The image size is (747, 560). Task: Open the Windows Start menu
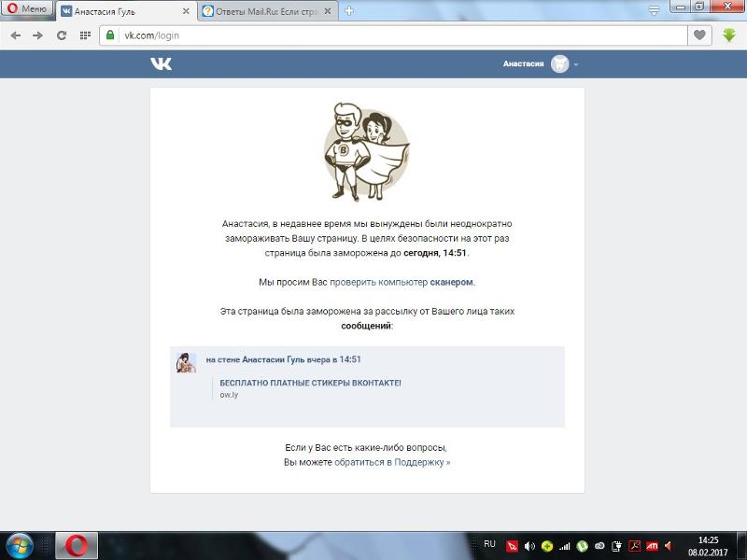pyautogui.click(x=20, y=545)
